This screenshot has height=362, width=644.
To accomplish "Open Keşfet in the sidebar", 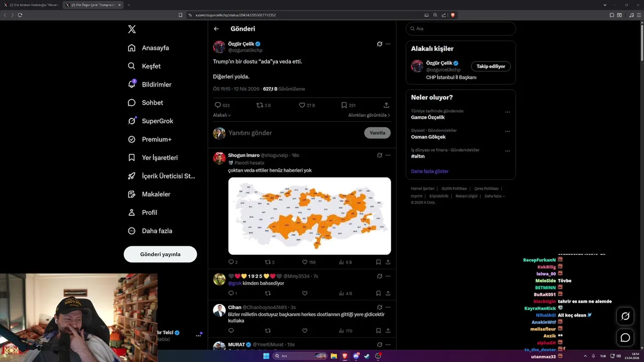I will 144,66.
